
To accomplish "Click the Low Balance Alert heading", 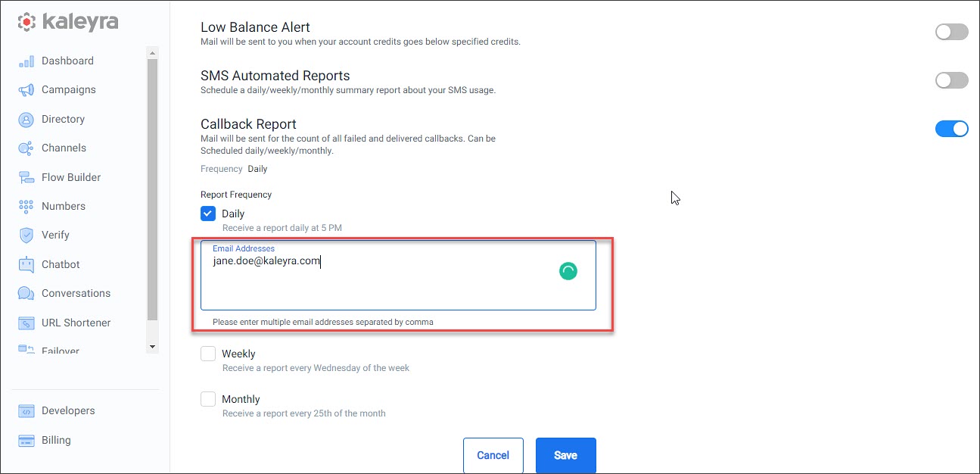I will (x=255, y=27).
